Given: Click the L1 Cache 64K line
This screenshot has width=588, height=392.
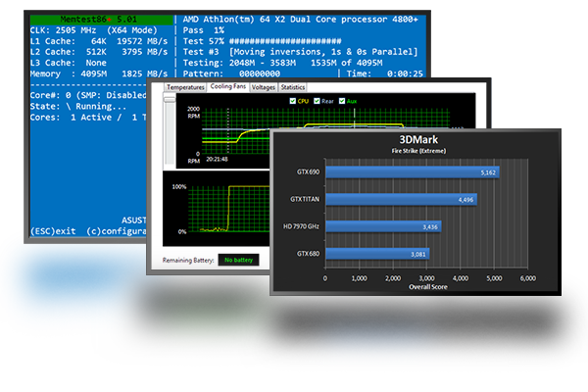Looking at the screenshot, I should pyautogui.click(x=99, y=41).
